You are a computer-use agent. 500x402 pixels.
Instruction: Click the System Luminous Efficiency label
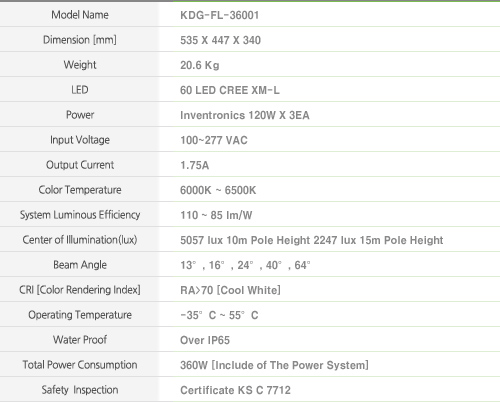click(x=80, y=215)
